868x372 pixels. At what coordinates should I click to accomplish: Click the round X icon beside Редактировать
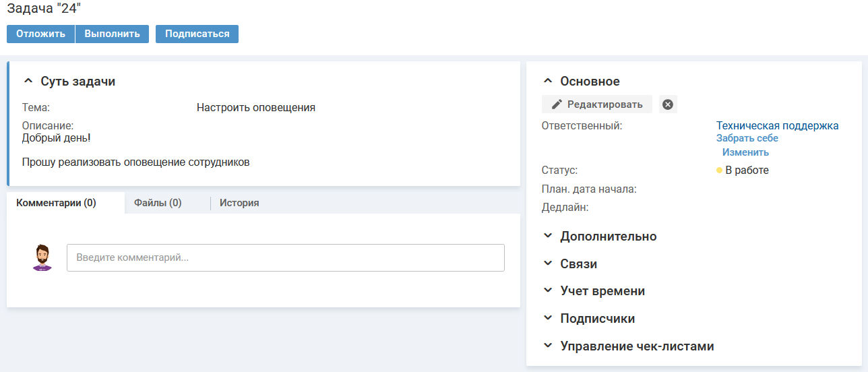[x=668, y=104]
